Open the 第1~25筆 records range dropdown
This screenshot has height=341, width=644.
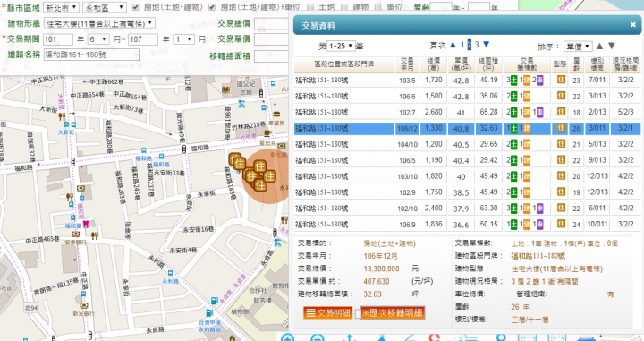(341, 46)
